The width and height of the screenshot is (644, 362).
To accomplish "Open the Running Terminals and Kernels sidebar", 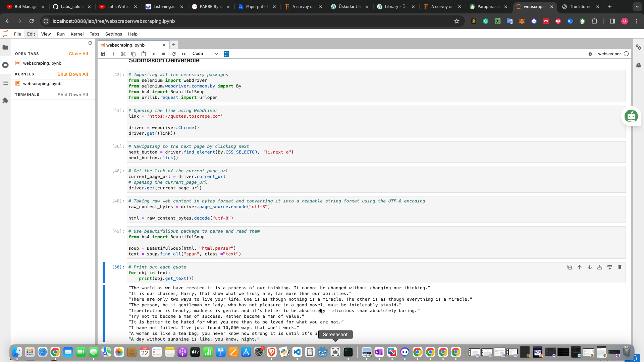I will click(5, 65).
